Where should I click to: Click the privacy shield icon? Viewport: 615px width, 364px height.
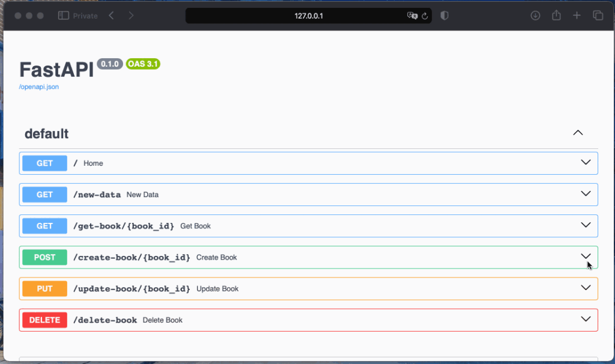click(444, 16)
